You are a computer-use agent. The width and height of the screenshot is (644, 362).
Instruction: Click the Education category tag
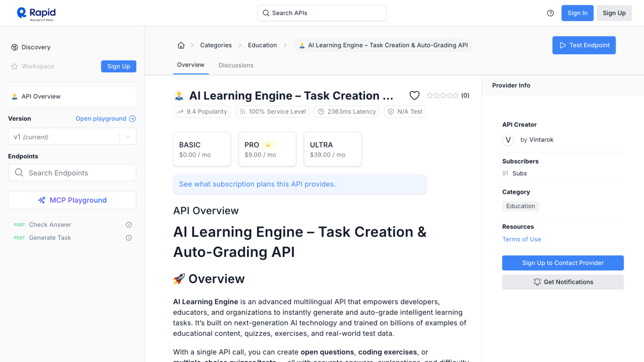[521, 206]
